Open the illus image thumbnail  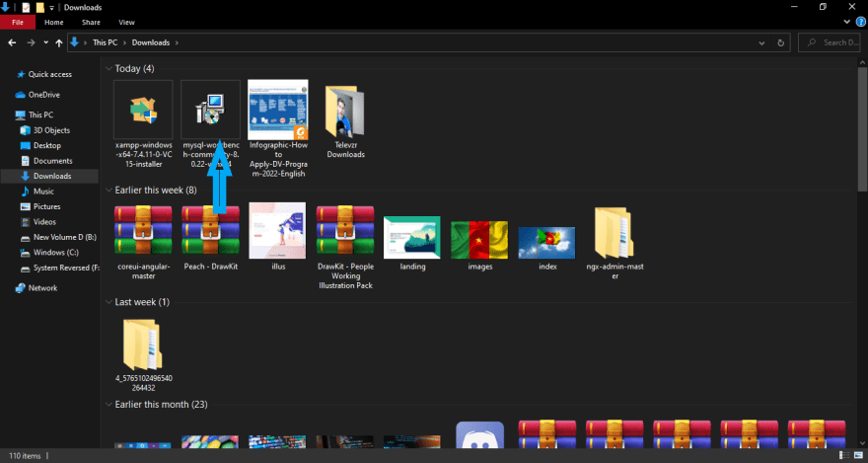(x=277, y=230)
